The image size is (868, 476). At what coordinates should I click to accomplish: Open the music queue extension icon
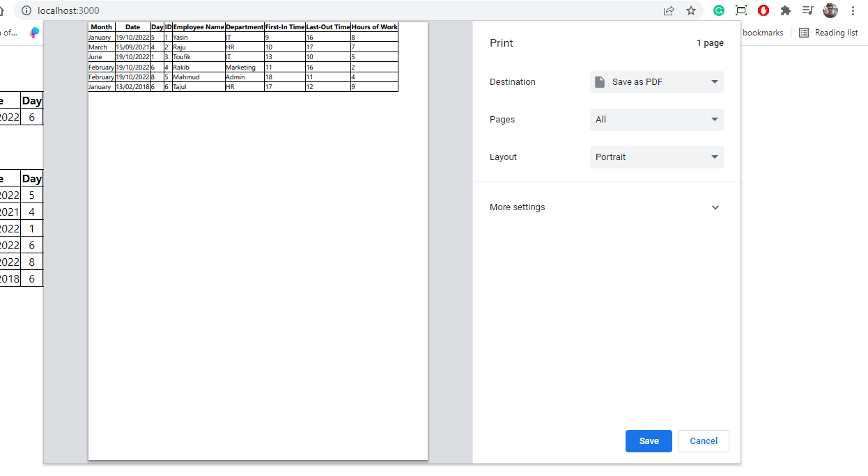(x=807, y=10)
